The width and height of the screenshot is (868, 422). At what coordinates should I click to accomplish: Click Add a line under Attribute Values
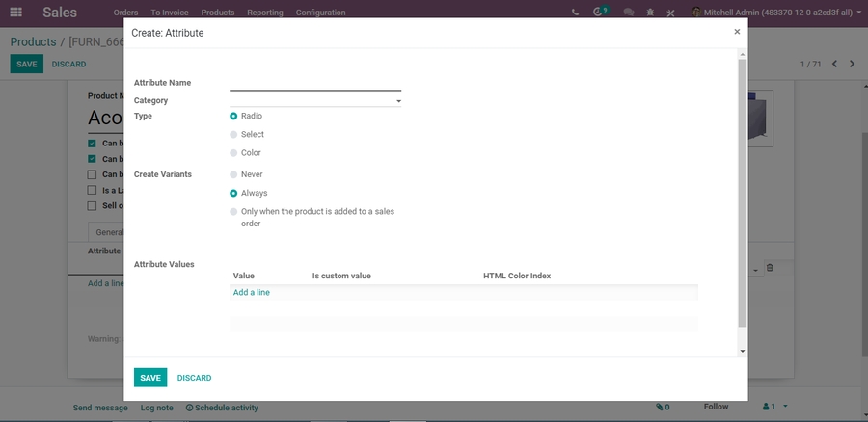click(252, 292)
